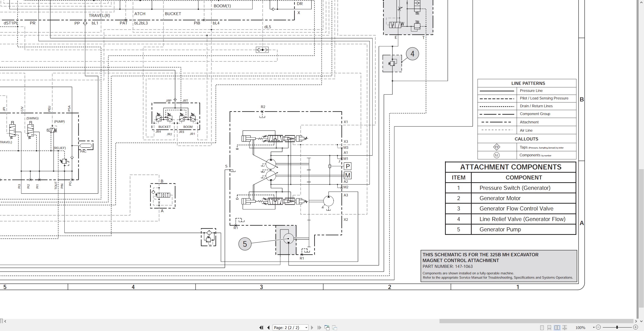Viewport: 644px width, 331px height.
Task: Click the 'TRAVEL(R)' label
Action: [99, 15]
